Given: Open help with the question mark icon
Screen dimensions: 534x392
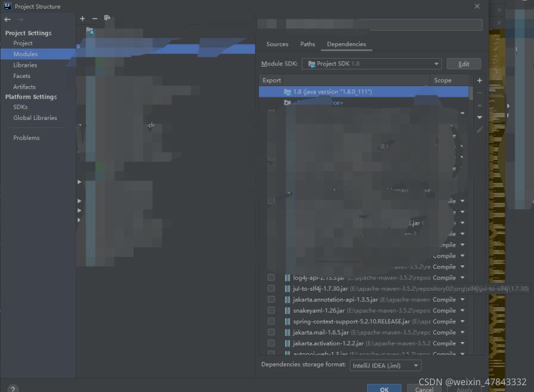Looking at the screenshot, I should tap(13, 388).
